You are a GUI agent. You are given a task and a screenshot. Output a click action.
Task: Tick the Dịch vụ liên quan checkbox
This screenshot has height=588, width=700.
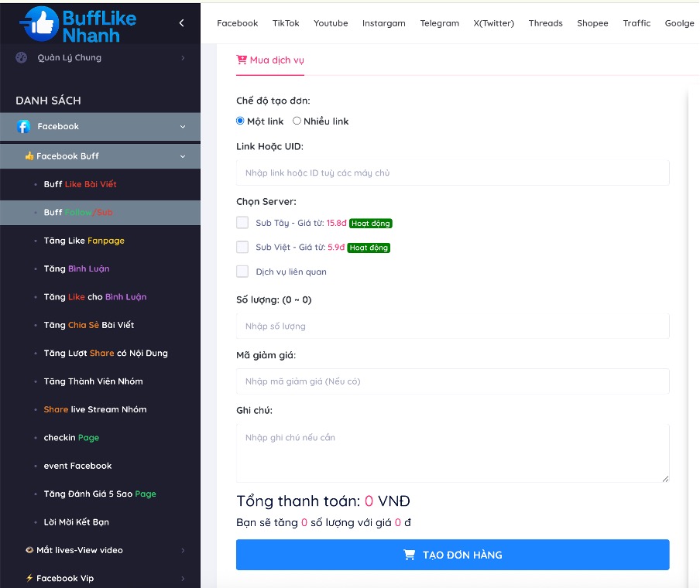pos(242,272)
